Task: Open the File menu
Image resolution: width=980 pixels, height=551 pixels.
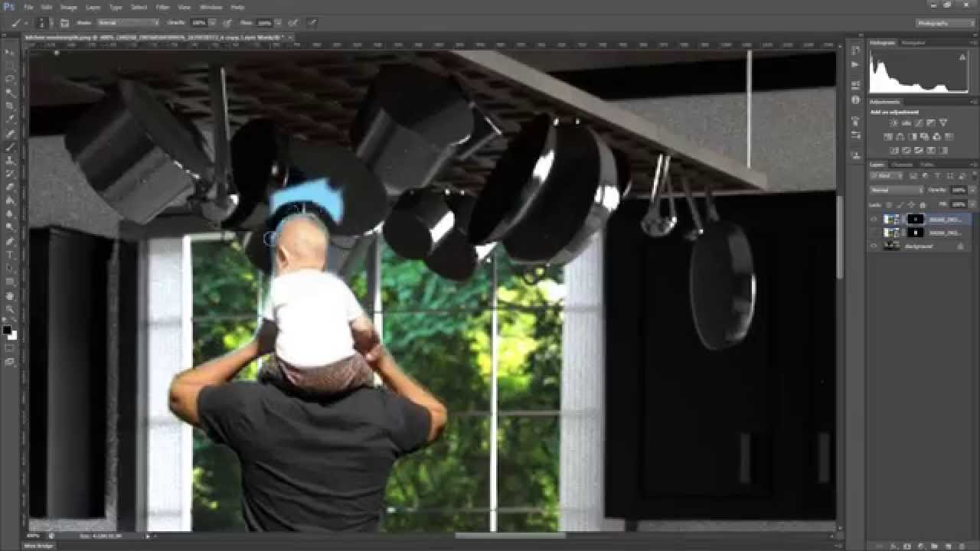Action: point(28,7)
